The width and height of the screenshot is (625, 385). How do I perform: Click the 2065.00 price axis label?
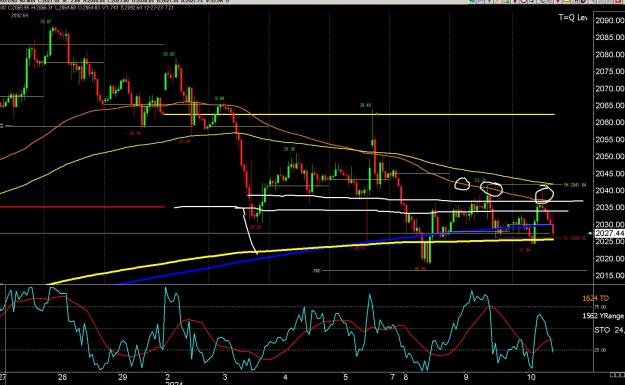610,106
